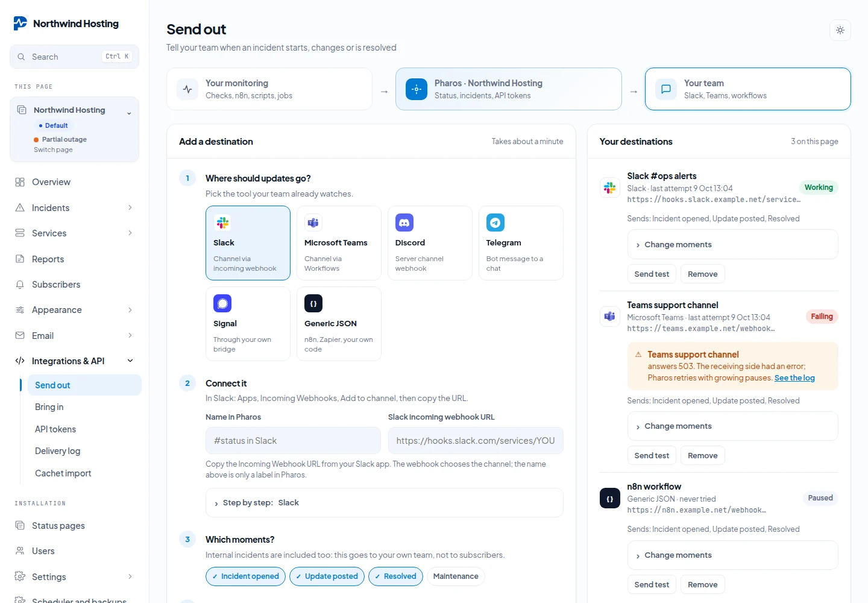Screen dimensions: 868x603
Task: Click the Appearance sliders icon
Action: (x=20, y=310)
